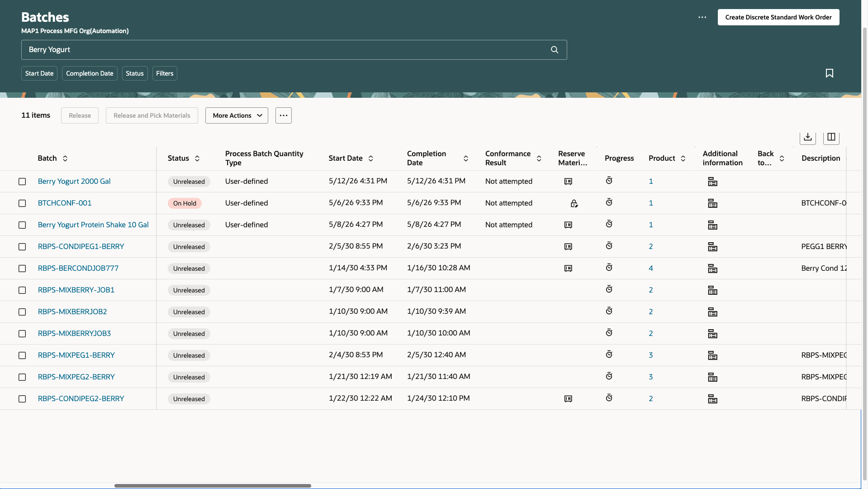Image resolution: width=868 pixels, height=489 pixels.
Task: Tick the RBPS-CONDIPEG2-BERRY checkbox
Action: (x=22, y=399)
